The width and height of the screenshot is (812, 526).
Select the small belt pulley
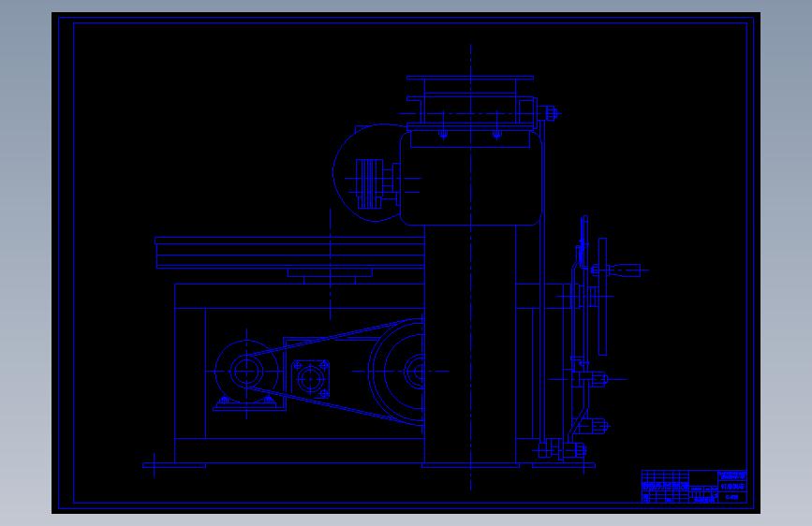point(246,372)
